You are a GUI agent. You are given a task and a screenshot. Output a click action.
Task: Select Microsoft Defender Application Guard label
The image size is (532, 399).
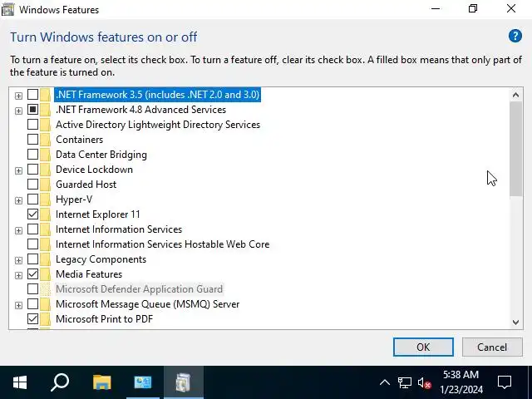tap(139, 288)
